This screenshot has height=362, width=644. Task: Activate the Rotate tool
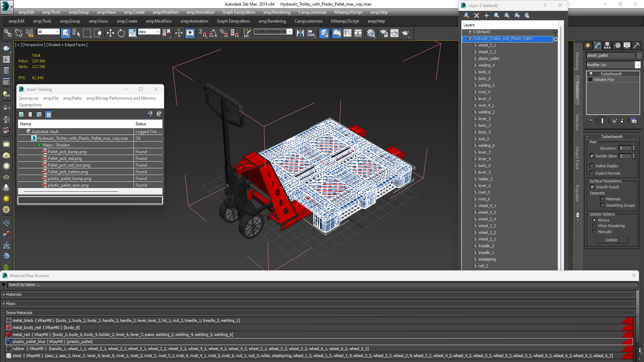tap(121, 33)
